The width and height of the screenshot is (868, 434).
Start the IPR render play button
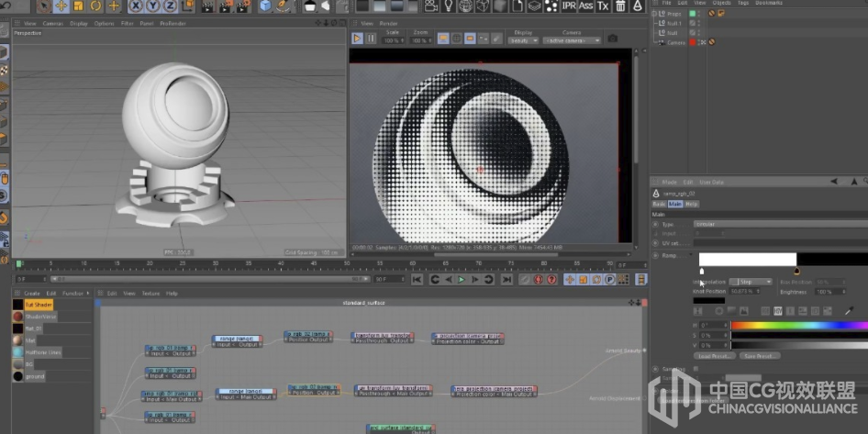(357, 39)
